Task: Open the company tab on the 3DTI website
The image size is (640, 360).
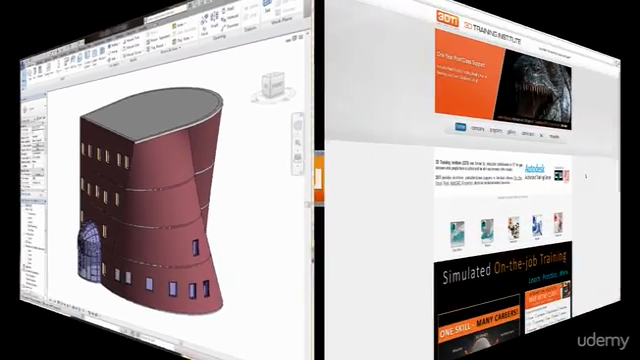Action: pyautogui.click(x=478, y=129)
